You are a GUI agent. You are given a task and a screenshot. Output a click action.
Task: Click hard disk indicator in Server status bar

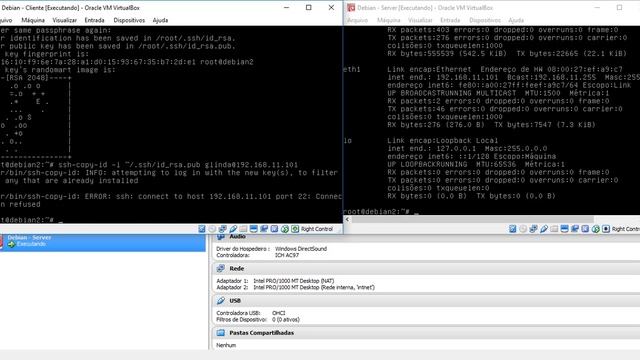[x=513, y=229]
